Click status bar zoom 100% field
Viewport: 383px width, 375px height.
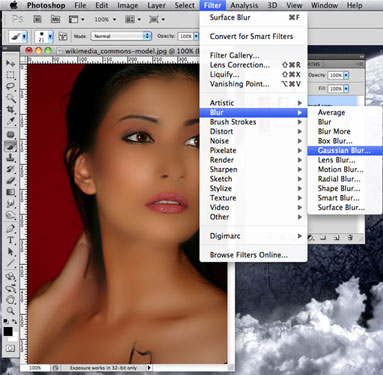35,368
